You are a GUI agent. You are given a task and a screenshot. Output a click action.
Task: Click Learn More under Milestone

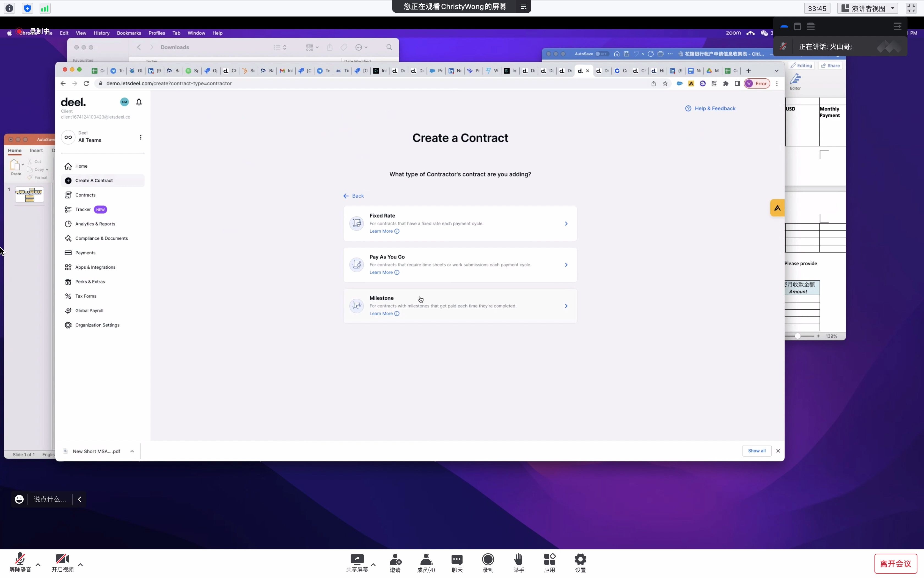[x=384, y=313]
